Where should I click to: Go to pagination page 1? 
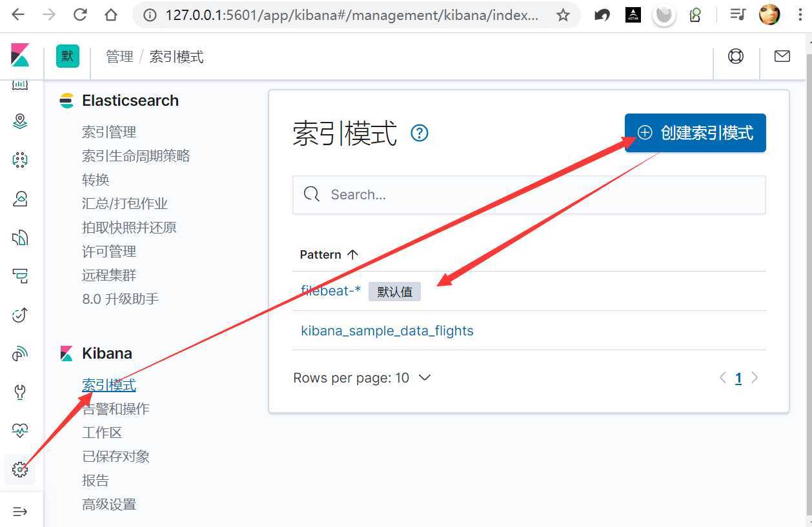[738, 379]
